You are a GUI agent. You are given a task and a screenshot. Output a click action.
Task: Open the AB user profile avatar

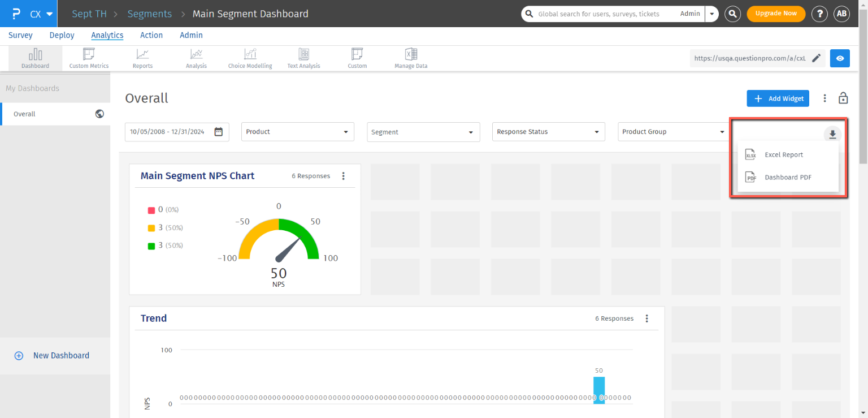click(842, 14)
